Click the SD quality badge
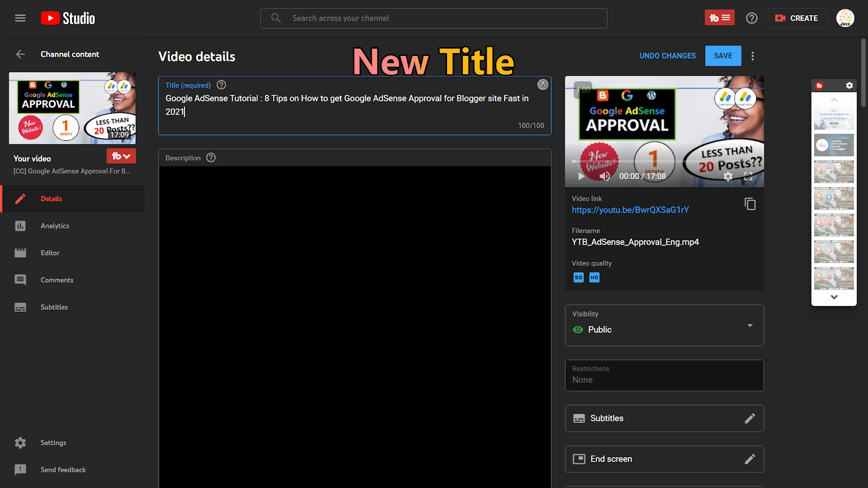868x488 pixels. pos(578,278)
